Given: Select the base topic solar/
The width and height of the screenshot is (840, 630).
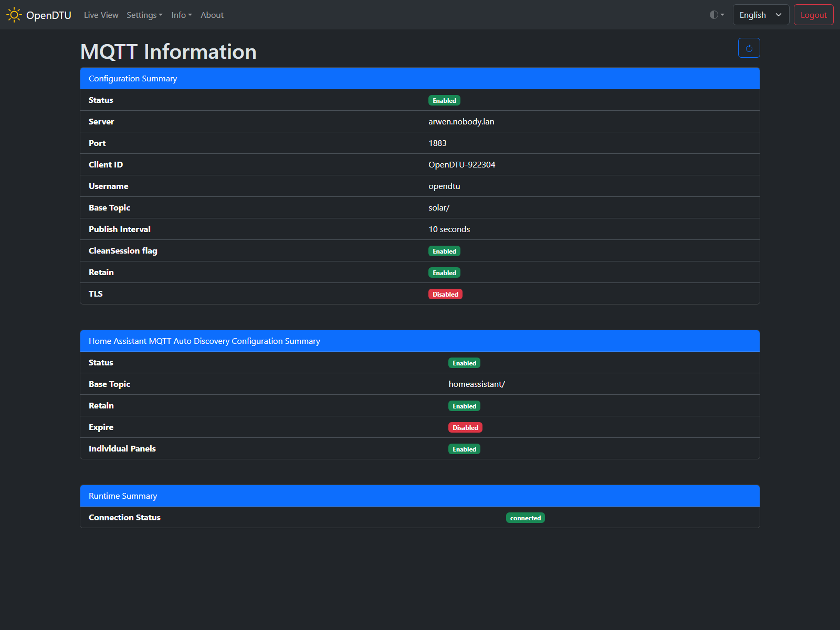Looking at the screenshot, I should pyautogui.click(x=439, y=207).
